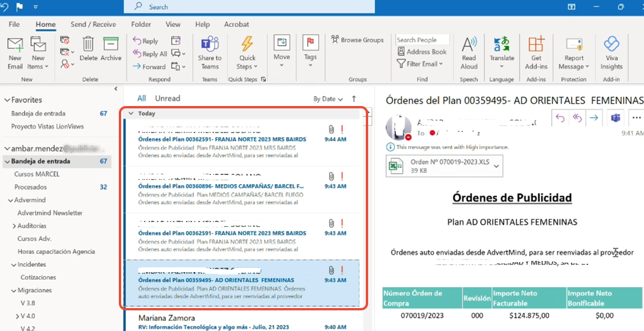Open the Acrobat tab
The image size is (644, 331).
(236, 24)
